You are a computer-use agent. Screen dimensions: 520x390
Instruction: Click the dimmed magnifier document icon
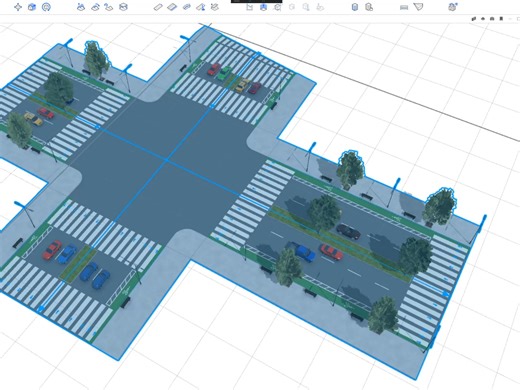click(306, 7)
